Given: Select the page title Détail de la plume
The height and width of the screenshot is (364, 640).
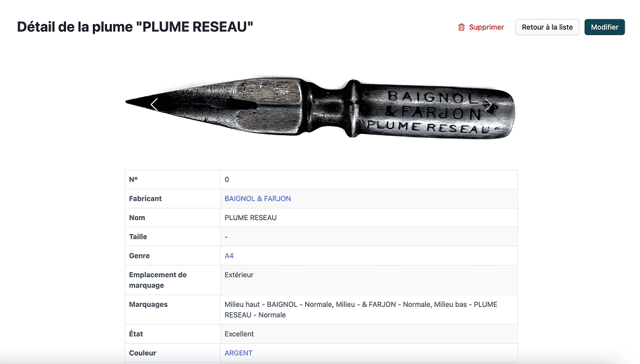Looking at the screenshot, I should click(x=135, y=27).
